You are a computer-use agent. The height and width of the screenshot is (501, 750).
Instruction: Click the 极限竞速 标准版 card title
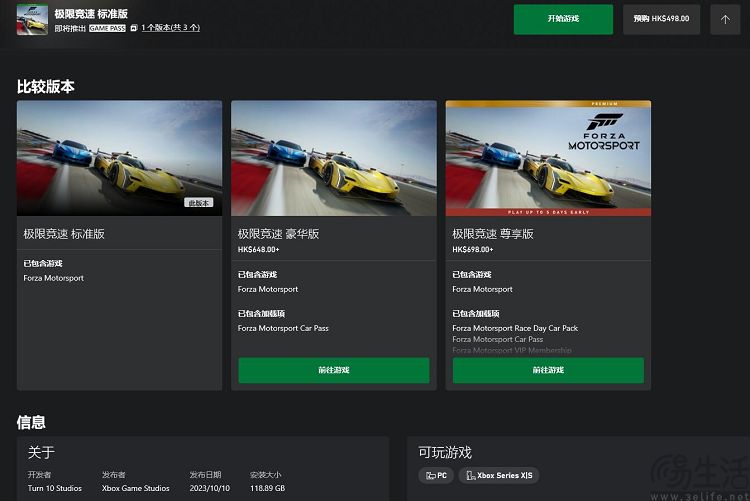click(64, 234)
